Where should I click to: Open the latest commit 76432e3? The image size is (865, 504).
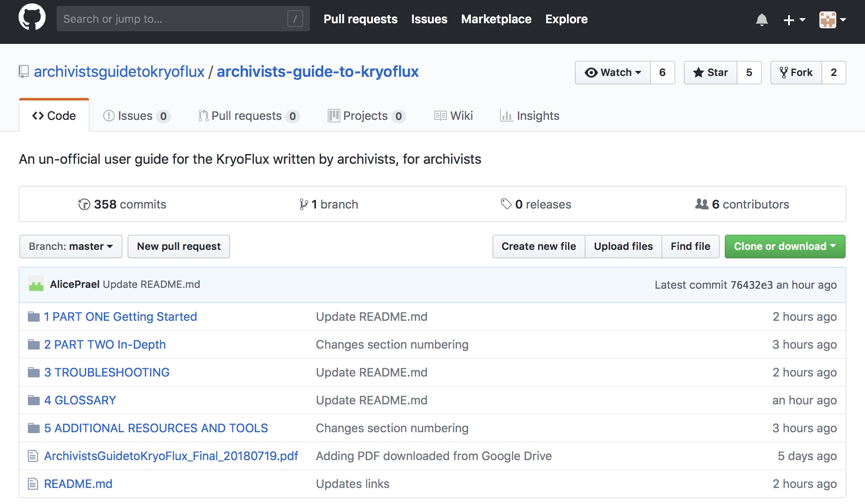(x=752, y=285)
